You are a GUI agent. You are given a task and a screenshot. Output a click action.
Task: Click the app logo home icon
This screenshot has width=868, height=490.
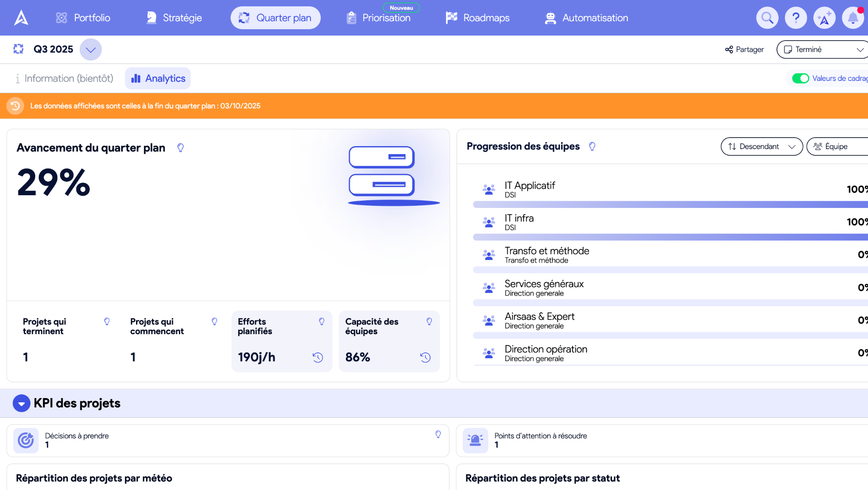pyautogui.click(x=21, y=18)
